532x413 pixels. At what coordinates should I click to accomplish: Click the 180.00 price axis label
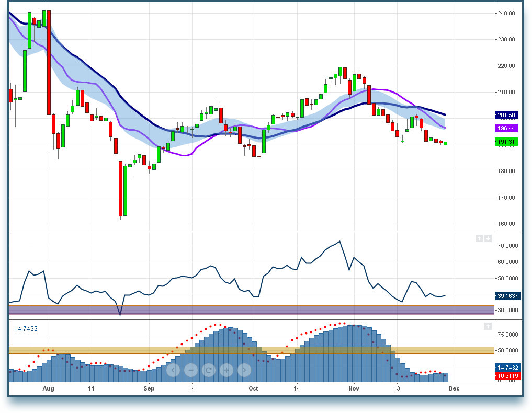tap(506, 171)
